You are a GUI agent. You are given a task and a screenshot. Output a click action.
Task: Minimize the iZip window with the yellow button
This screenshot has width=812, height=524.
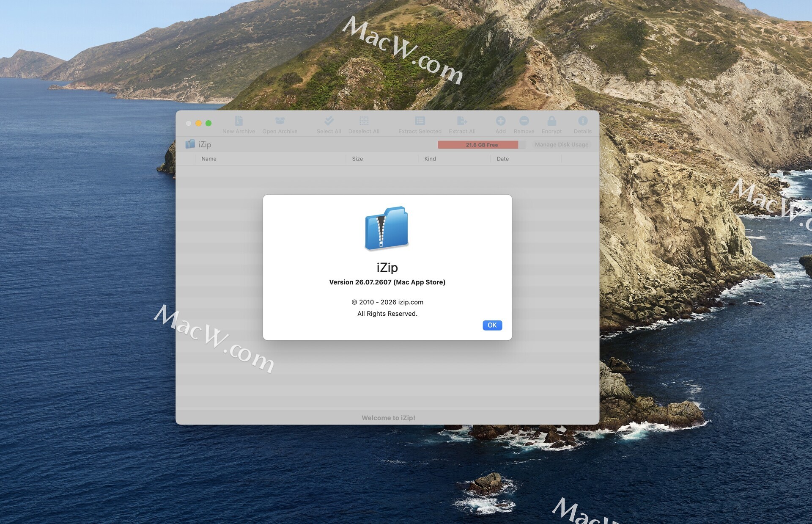(198, 123)
